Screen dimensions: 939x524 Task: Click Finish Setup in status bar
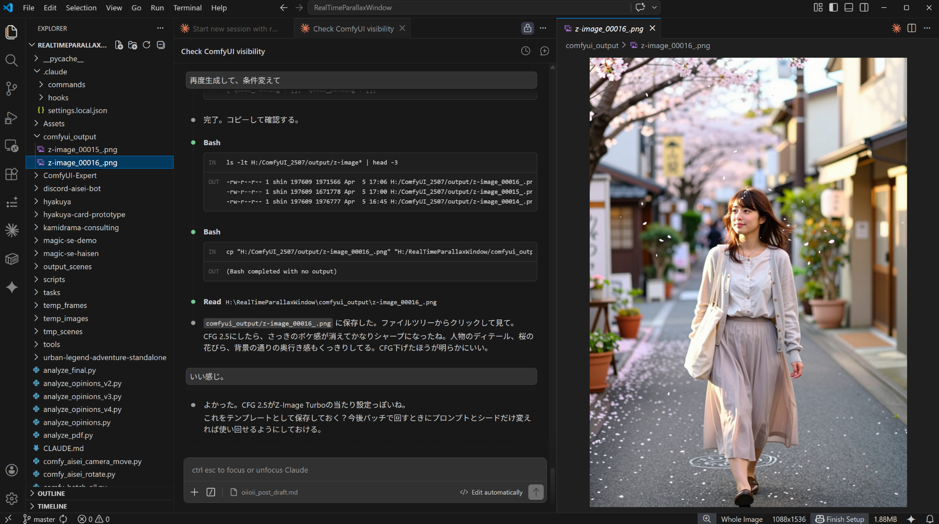pos(839,519)
